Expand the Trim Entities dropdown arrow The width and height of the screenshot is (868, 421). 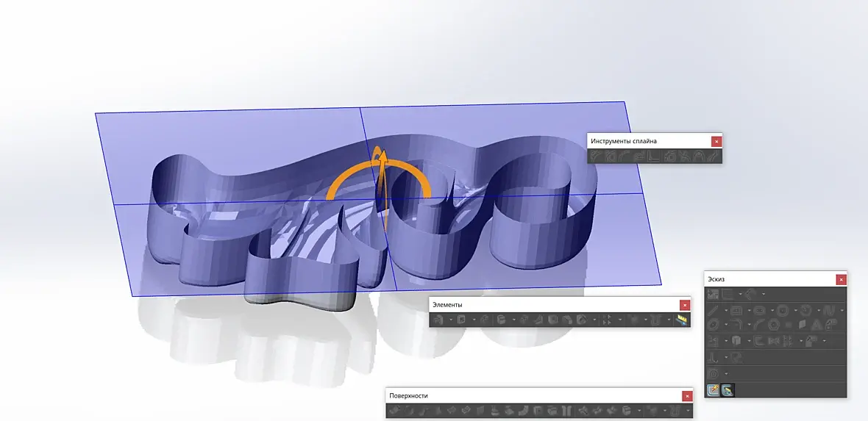(x=726, y=341)
